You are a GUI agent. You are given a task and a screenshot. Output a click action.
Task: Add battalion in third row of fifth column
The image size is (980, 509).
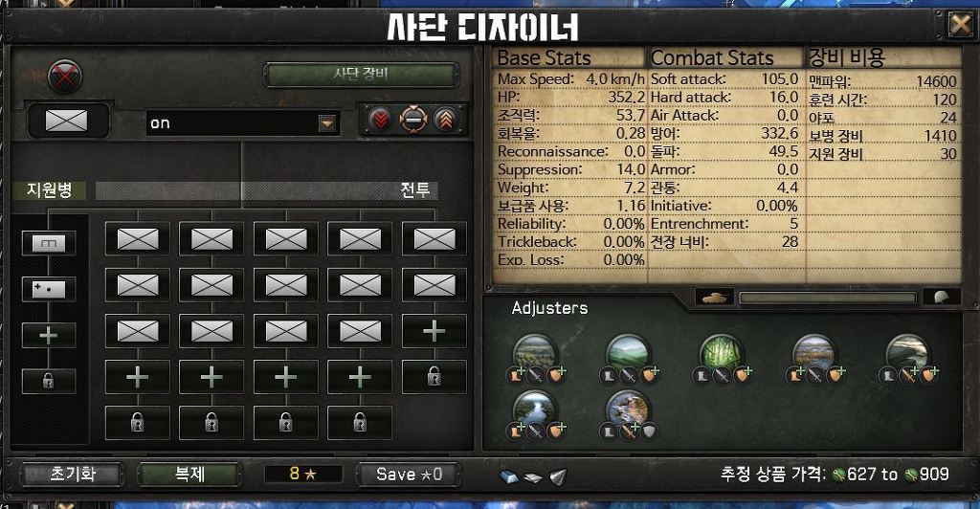434,331
